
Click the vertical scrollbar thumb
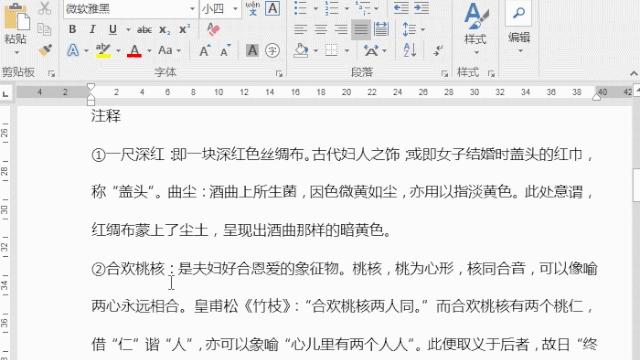[x=636, y=185]
